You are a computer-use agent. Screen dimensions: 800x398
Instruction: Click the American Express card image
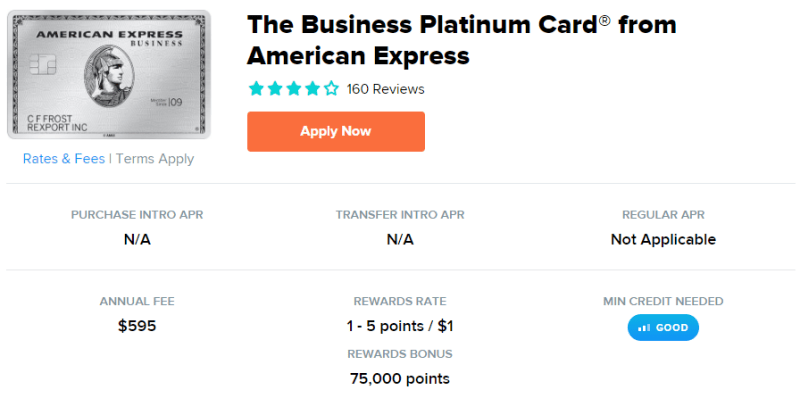point(109,74)
